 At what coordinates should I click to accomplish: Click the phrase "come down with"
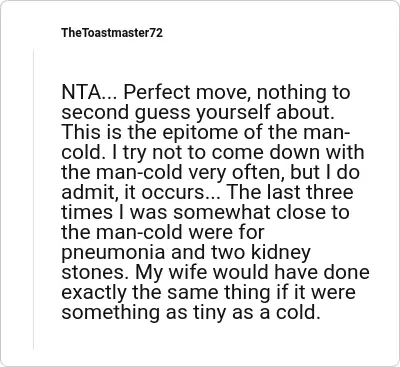(288, 152)
